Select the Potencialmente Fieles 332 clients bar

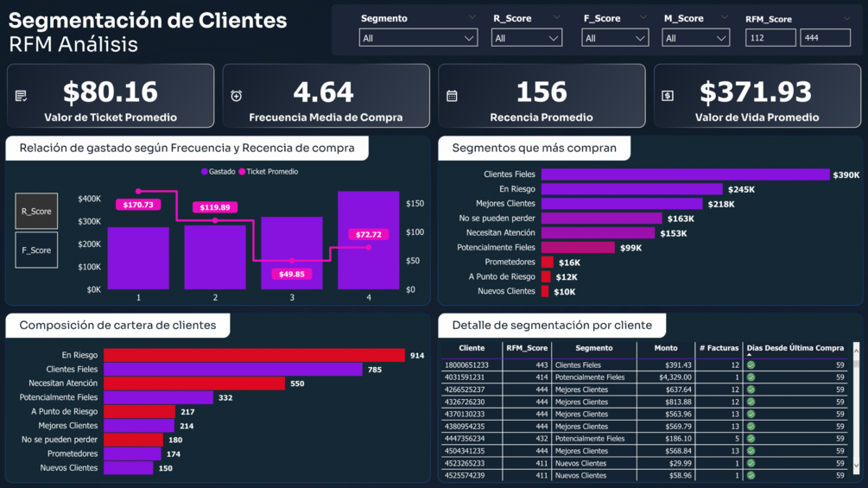[x=158, y=397]
